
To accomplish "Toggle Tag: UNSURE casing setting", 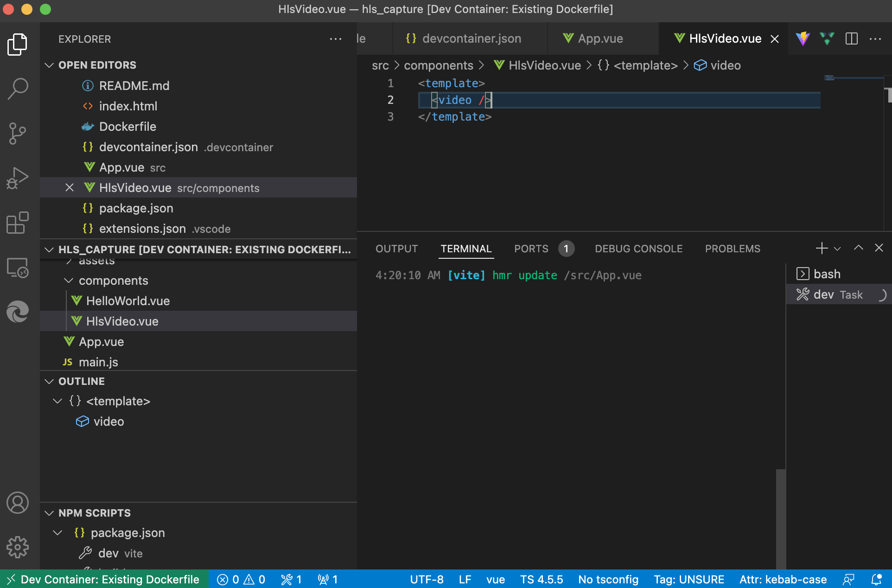I will [689, 580].
